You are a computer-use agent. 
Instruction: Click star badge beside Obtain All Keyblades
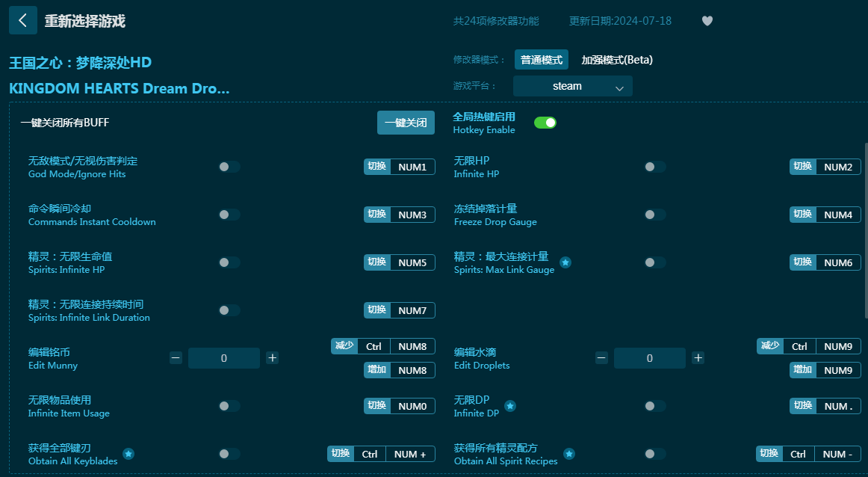128,454
